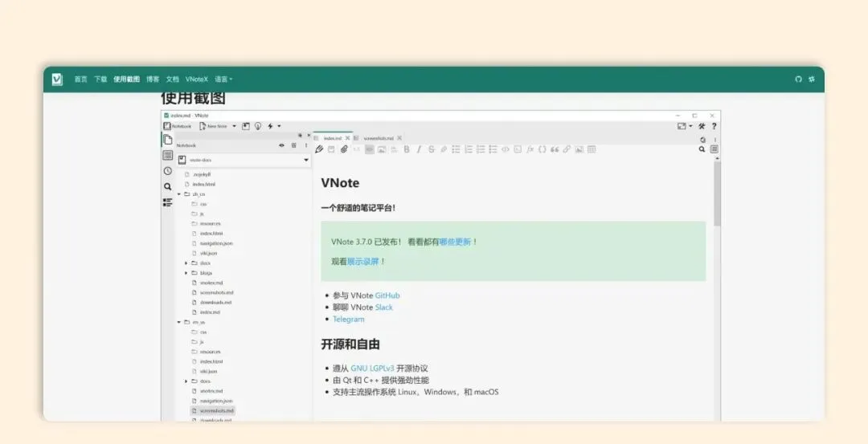
Task: Insert a table with the table icon
Action: click(x=592, y=149)
